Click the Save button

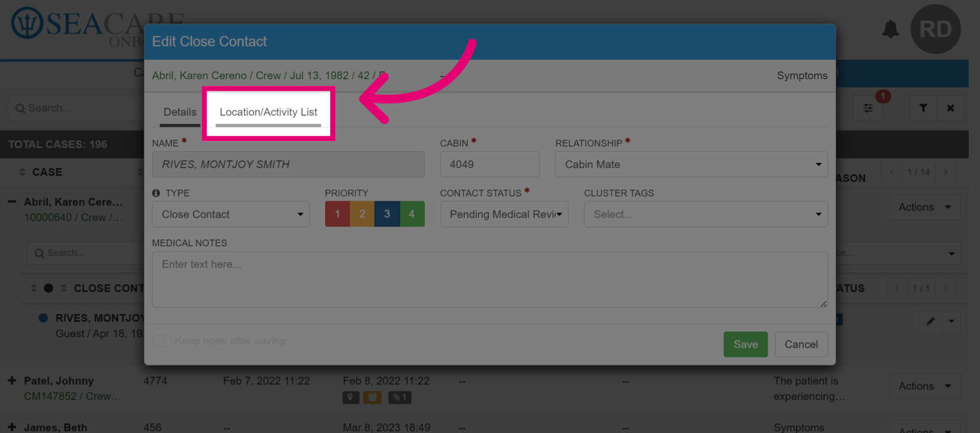coord(745,344)
